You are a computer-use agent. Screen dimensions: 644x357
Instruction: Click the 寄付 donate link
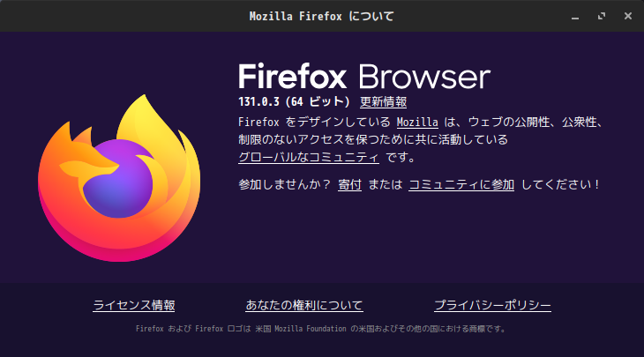coord(349,184)
